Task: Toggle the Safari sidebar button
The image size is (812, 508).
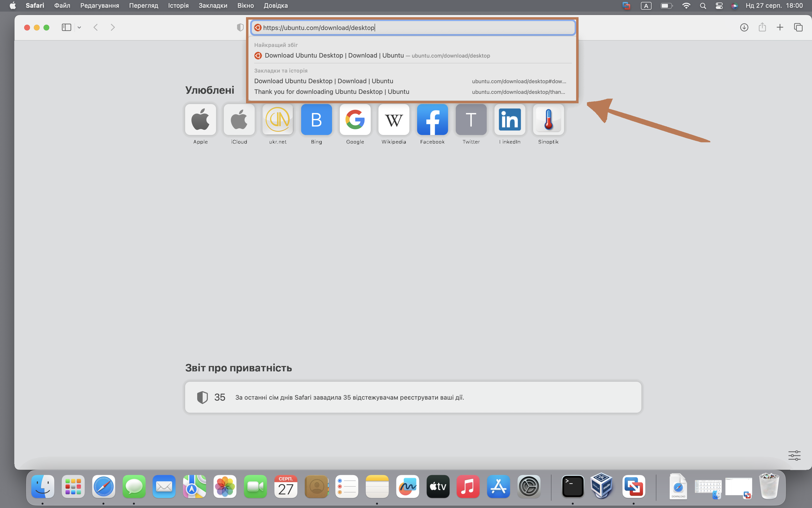Action: pyautogui.click(x=66, y=28)
